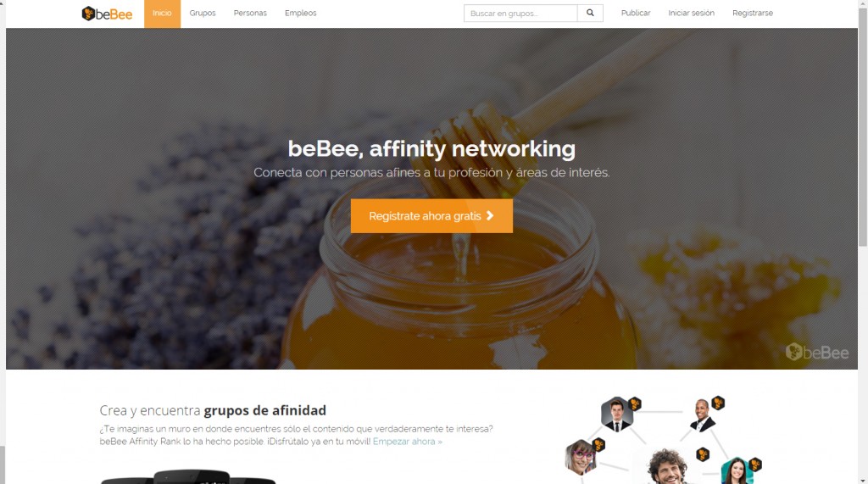Click the beBee logo in the header
Screen dimensions: 868x484
tap(107, 14)
